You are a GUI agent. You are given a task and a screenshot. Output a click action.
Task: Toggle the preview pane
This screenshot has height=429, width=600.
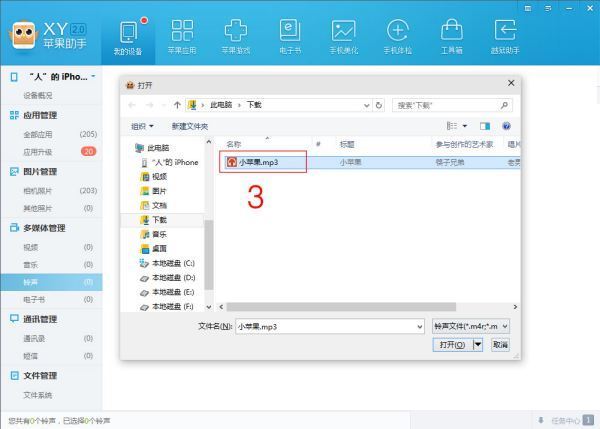pyautogui.click(x=485, y=126)
